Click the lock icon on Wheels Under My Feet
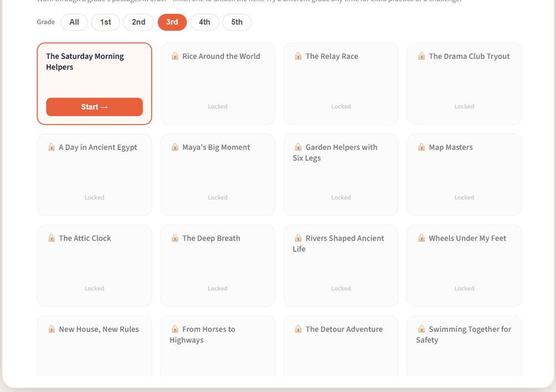This screenshot has height=392, width=556. pyautogui.click(x=422, y=238)
